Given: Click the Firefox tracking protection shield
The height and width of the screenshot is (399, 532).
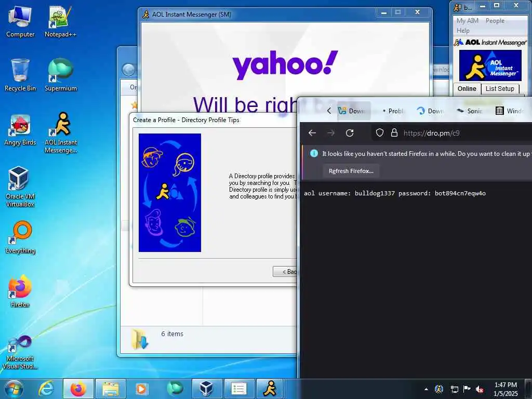Looking at the screenshot, I should pos(380,132).
